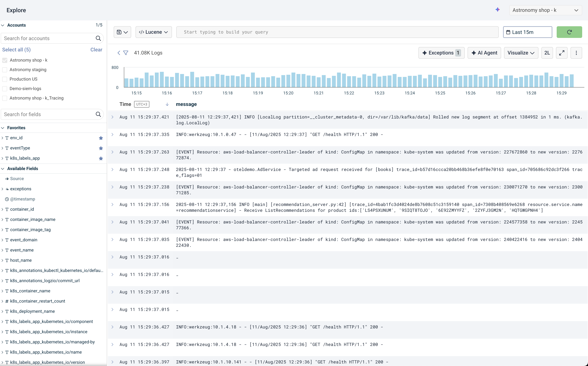Expand logs view to full screen
The image size is (588, 366).
(562, 53)
